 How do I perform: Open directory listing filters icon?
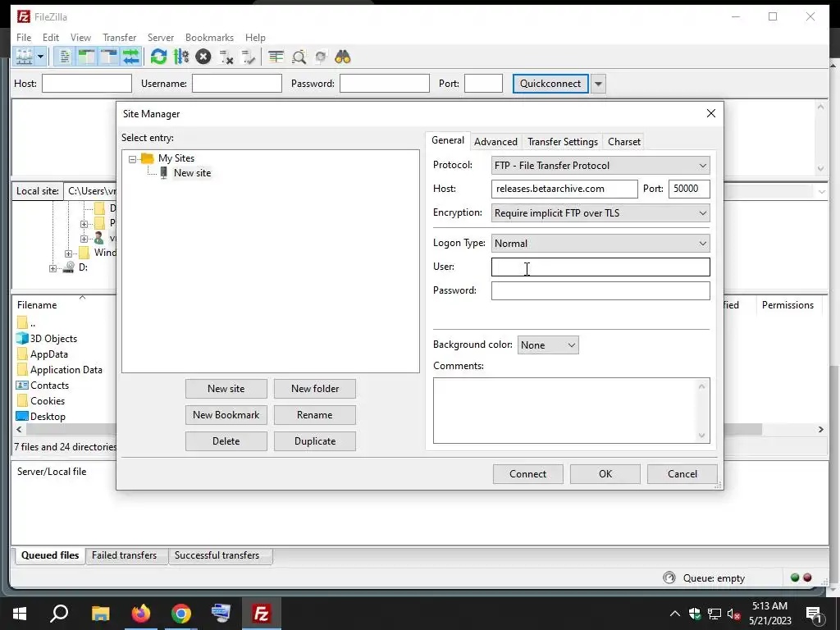click(x=276, y=57)
